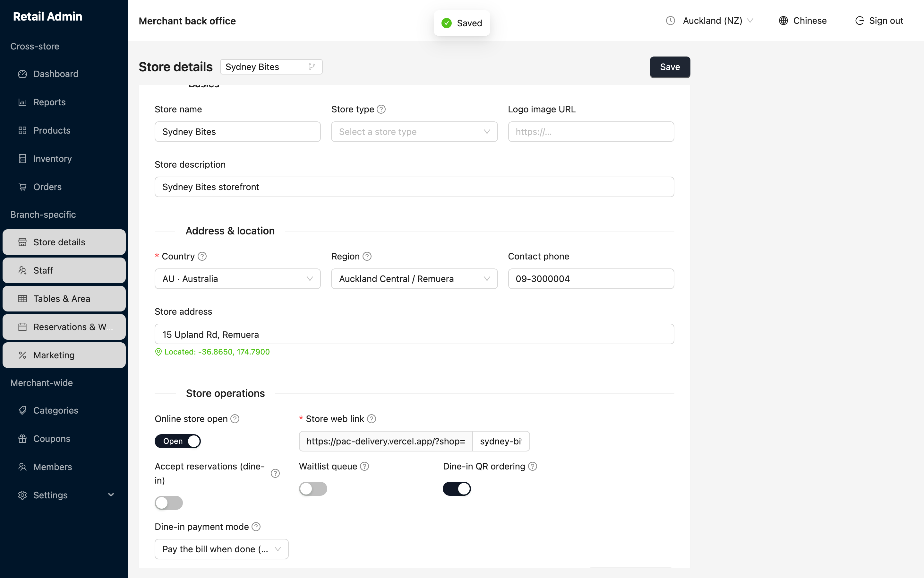Click the Marketing percent icon
The height and width of the screenshot is (578, 924).
[x=22, y=355]
